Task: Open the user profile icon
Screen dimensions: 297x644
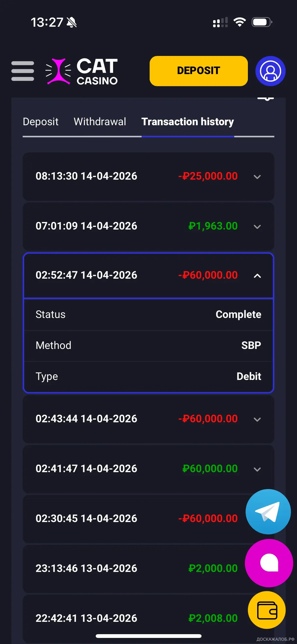Action: click(270, 71)
